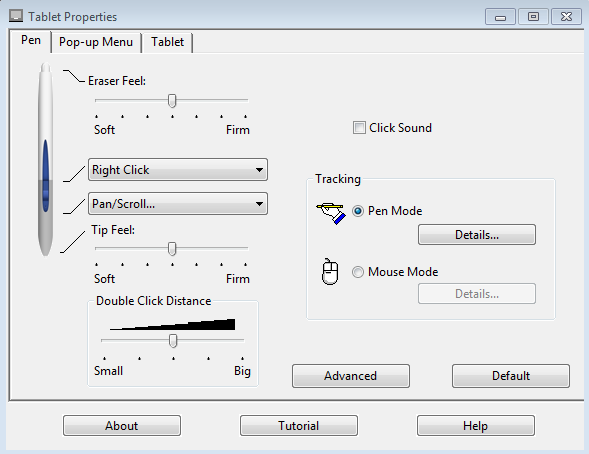Click the Double Click Distance slider thumb
Viewport: 589px width, 454px height.
click(173, 341)
